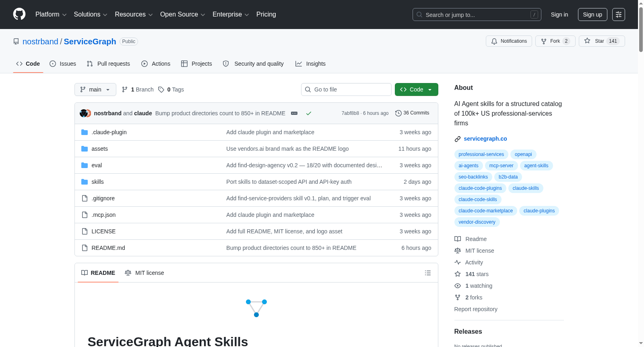Open the Report repository link
The image size is (644, 347).
(x=476, y=309)
